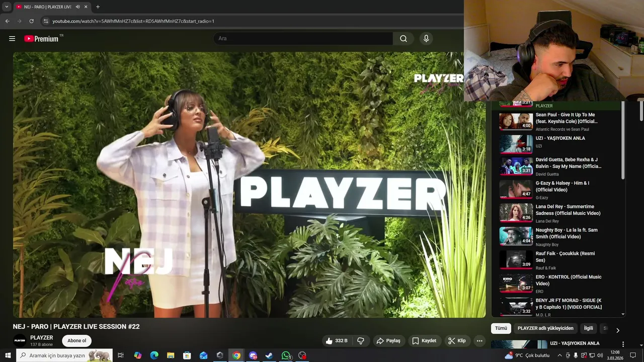Save video with Kaydet button
Image resolution: width=644 pixels, height=362 pixels.
[424, 341]
